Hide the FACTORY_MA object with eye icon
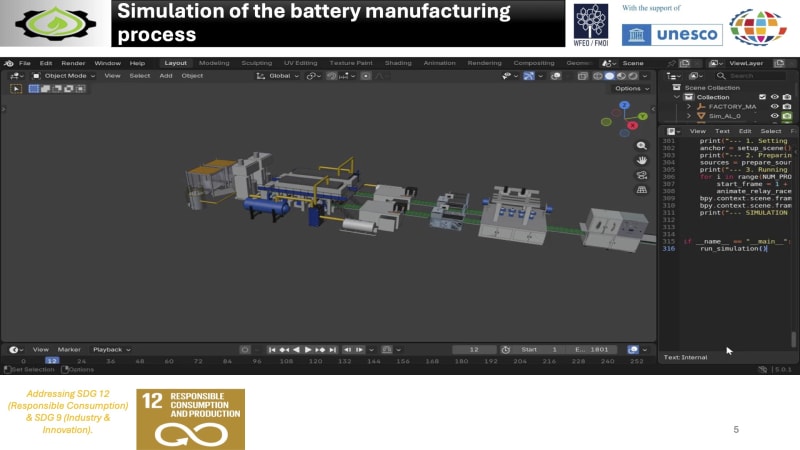The height and width of the screenshot is (450, 800). pos(774,107)
